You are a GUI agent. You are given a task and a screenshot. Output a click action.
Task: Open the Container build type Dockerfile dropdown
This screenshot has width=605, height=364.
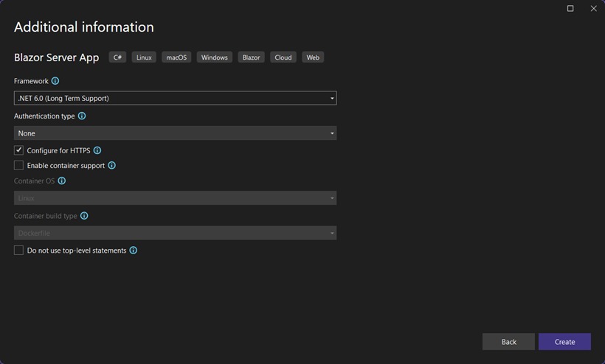[175, 233]
